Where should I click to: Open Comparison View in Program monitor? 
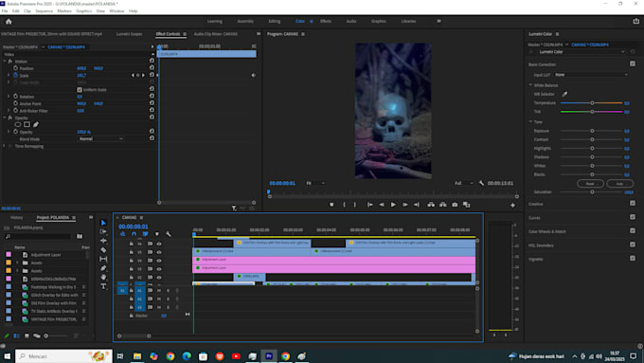pos(466,205)
